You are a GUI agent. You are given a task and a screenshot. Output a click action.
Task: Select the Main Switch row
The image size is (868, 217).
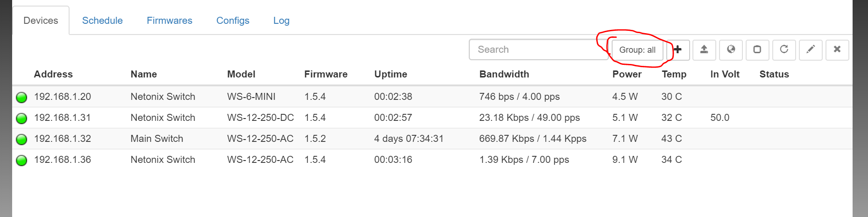(157, 139)
